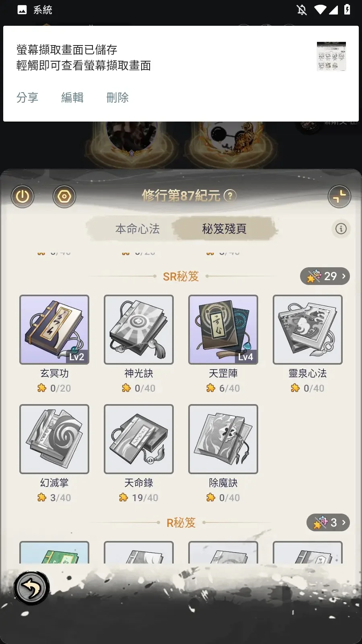
Task: Open the 神光訣 manual
Action: point(139,330)
